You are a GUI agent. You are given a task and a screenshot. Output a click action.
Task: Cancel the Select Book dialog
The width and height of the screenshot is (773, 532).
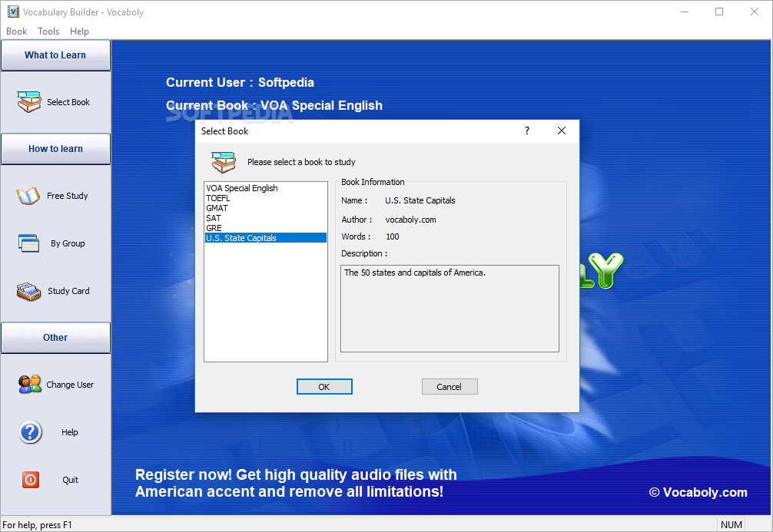(x=450, y=387)
